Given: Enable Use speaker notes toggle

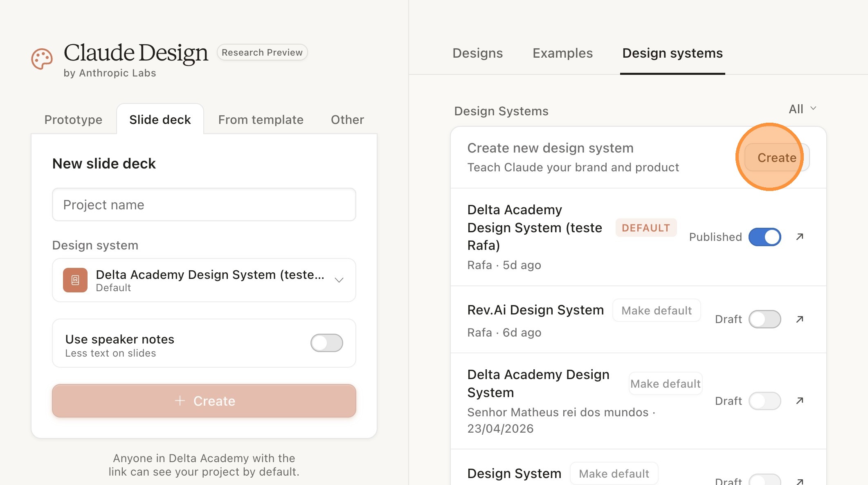Looking at the screenshot, I should click(326, 343).
